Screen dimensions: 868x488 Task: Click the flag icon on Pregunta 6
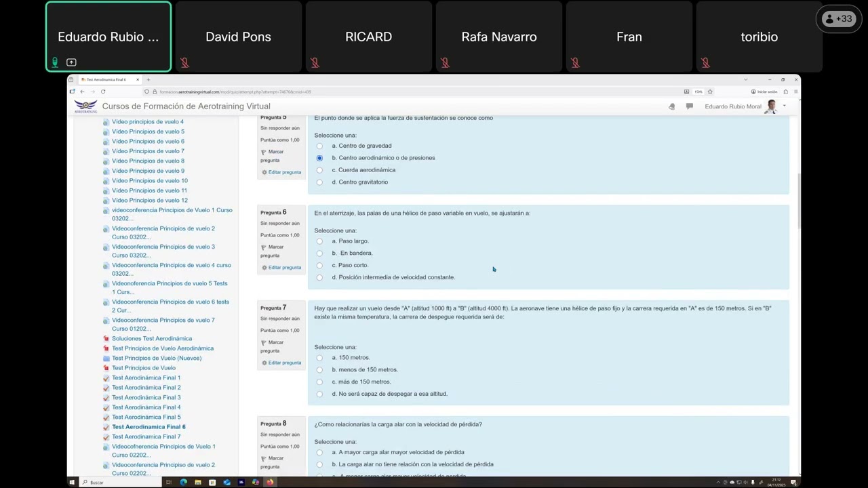click(263, 247)
